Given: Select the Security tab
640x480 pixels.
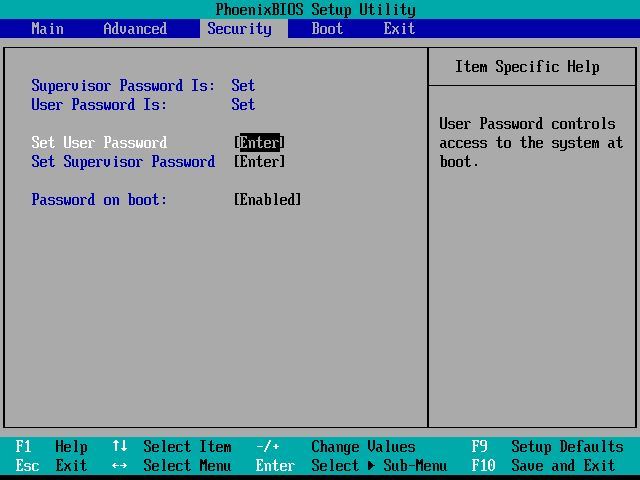Looking at the screenshot, I should 239,29.
